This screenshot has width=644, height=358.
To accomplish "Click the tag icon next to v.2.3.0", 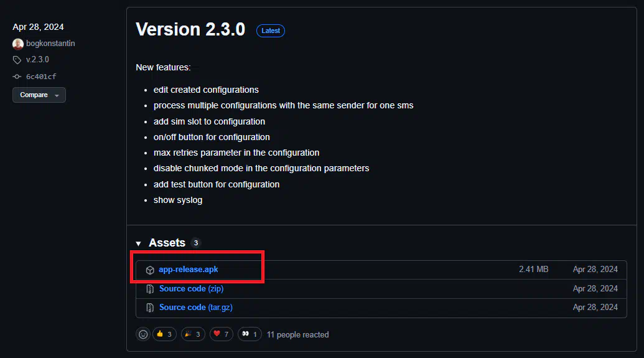I will [x=17, y=60].
